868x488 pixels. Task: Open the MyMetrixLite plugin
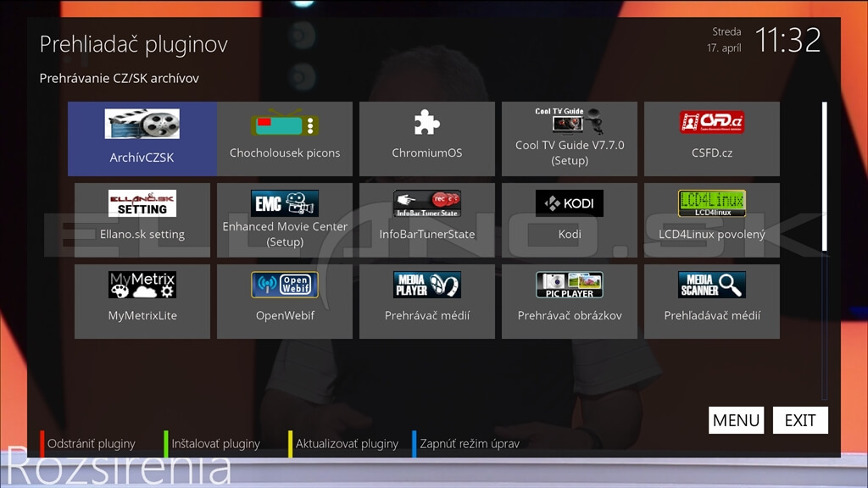142,302
